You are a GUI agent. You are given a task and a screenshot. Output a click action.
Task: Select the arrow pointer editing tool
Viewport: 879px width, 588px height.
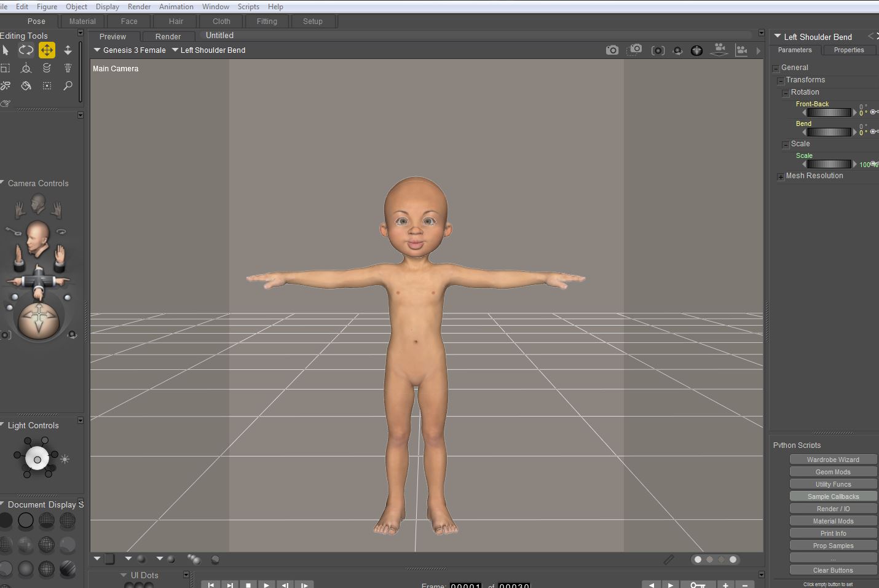pyautogui.click(x=6, y=50)
